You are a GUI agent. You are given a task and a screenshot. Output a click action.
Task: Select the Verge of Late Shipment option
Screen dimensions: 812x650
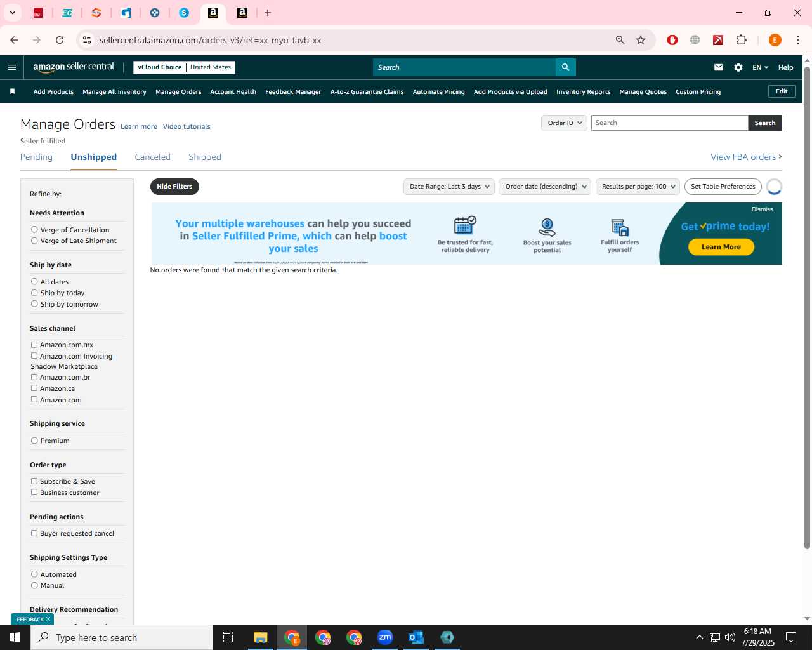[34, 241]
